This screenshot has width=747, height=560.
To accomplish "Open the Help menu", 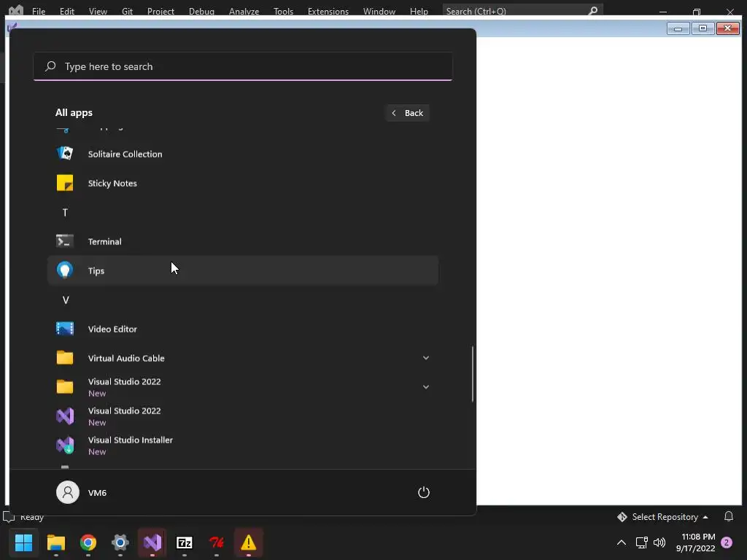I will (x=419, y=11).
